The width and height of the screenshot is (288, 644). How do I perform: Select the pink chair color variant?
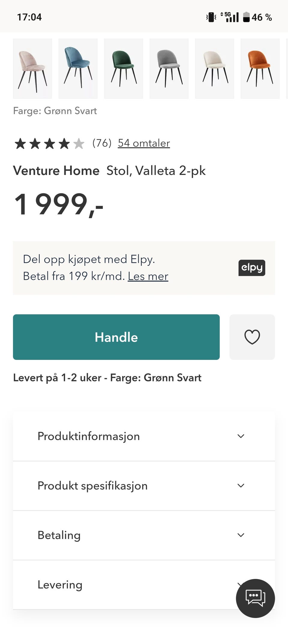[x=32, y=69]
